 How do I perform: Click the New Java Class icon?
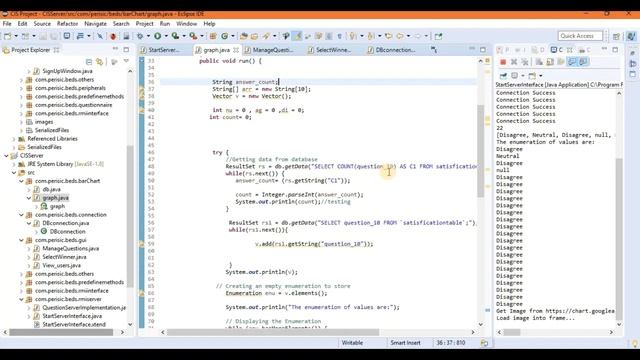pos(224,36)
